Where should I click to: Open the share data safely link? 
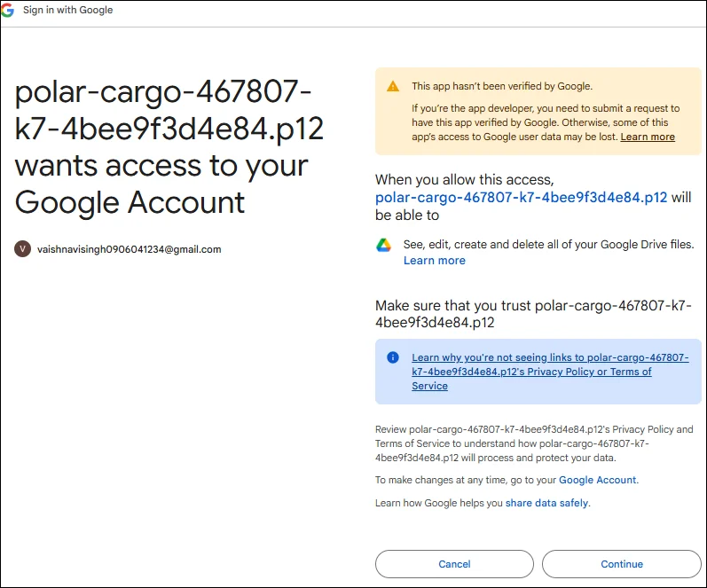pos(546,503)
